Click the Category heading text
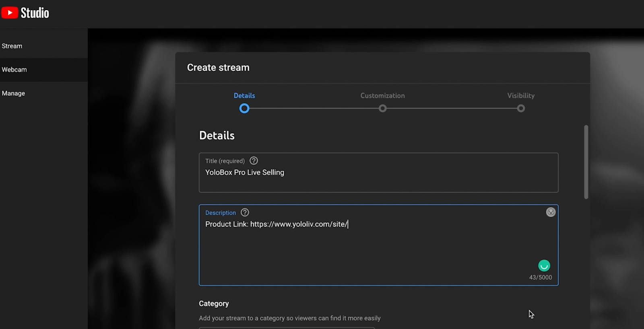 [x=214, y=304]
